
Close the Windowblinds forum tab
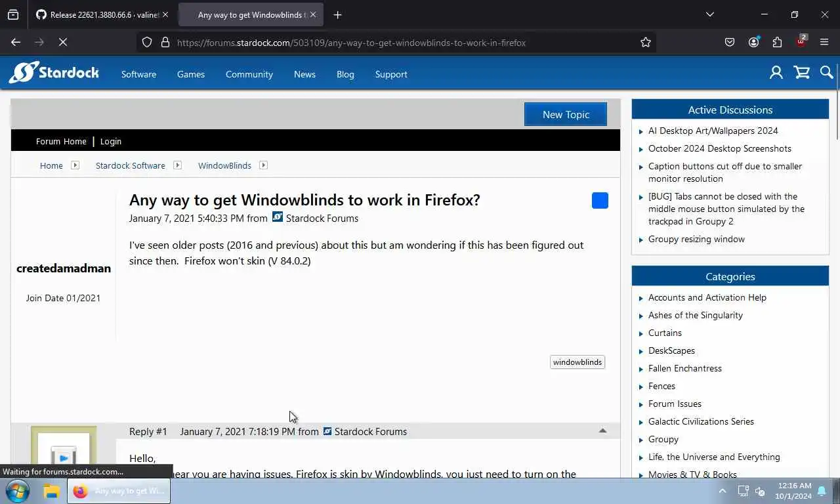(312, 14)
